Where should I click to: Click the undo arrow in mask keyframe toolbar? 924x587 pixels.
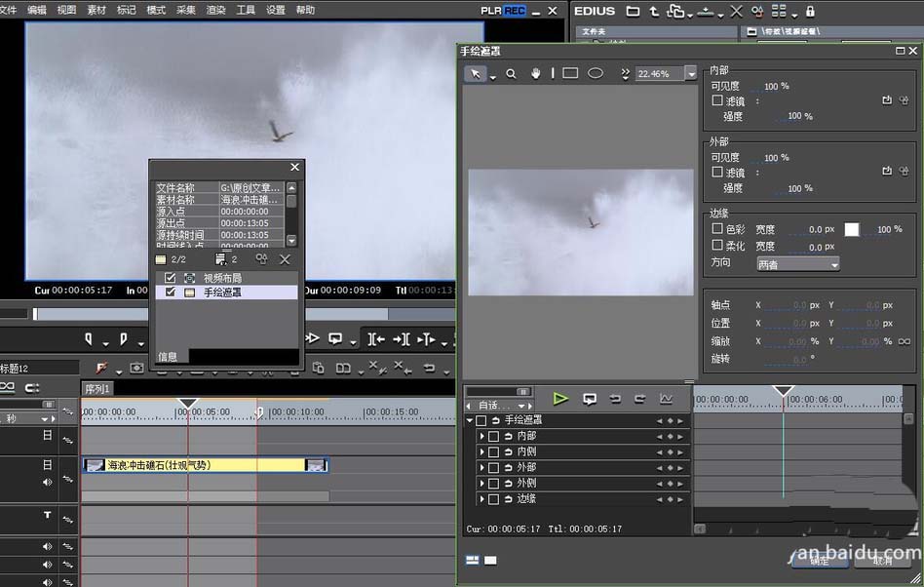pos(615,399)
